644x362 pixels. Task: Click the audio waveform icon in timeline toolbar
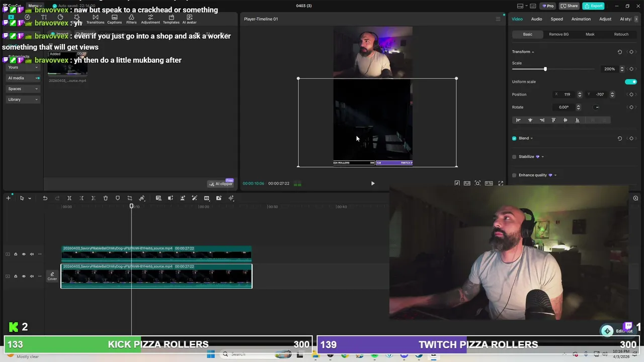point(231,198)
